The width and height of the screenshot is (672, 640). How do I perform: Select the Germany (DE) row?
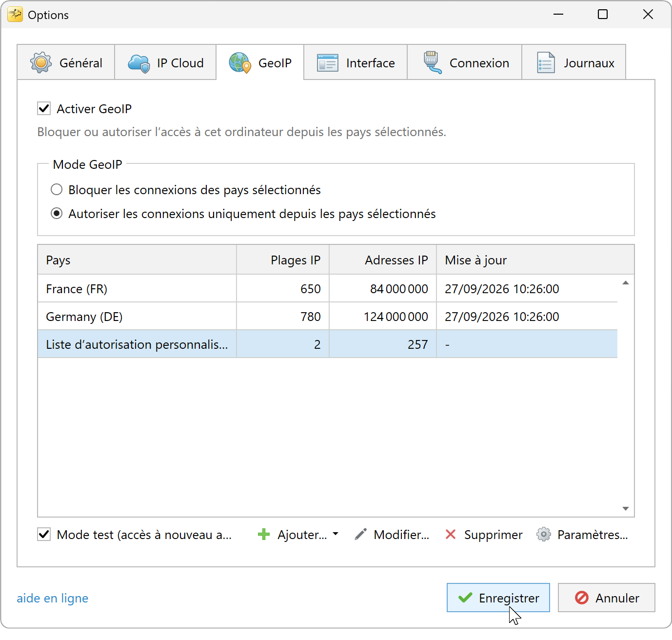[x=327, y=316]
